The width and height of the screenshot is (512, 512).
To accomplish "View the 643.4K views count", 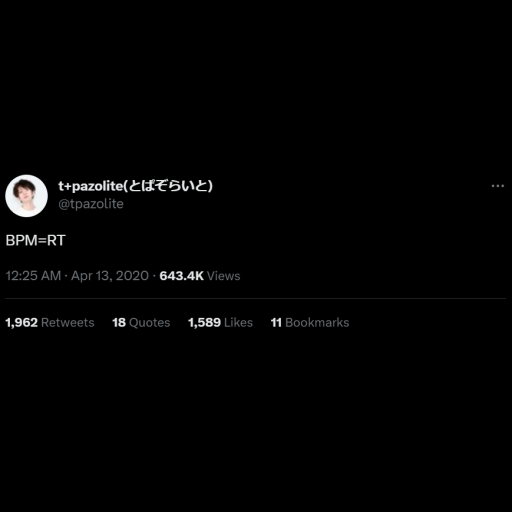I will [x=181, y=276].
